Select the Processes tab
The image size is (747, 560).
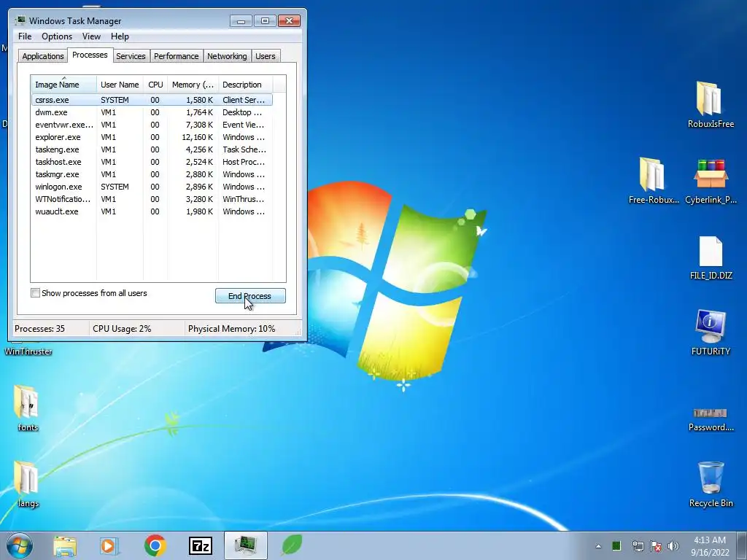click(x=90, y=55)
